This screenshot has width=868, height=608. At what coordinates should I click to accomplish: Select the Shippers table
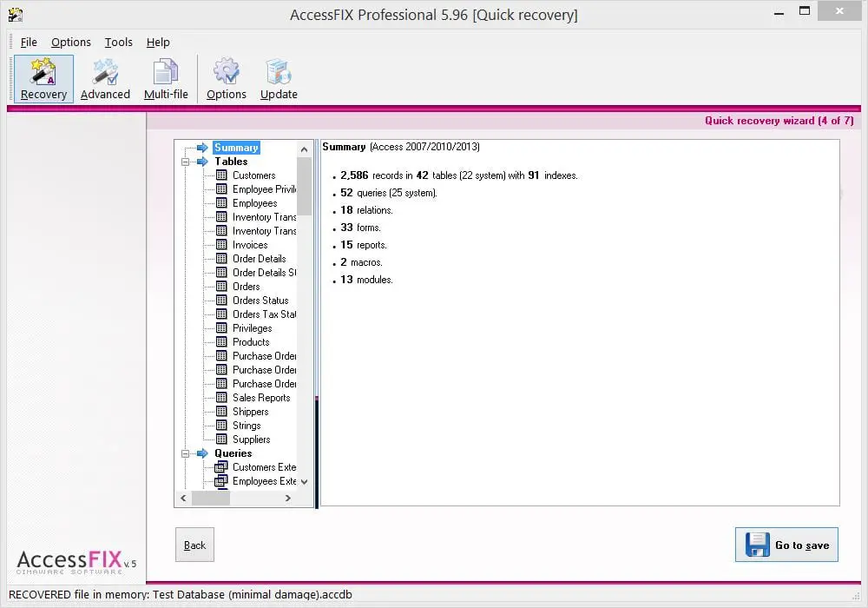[x=250, y=411]
